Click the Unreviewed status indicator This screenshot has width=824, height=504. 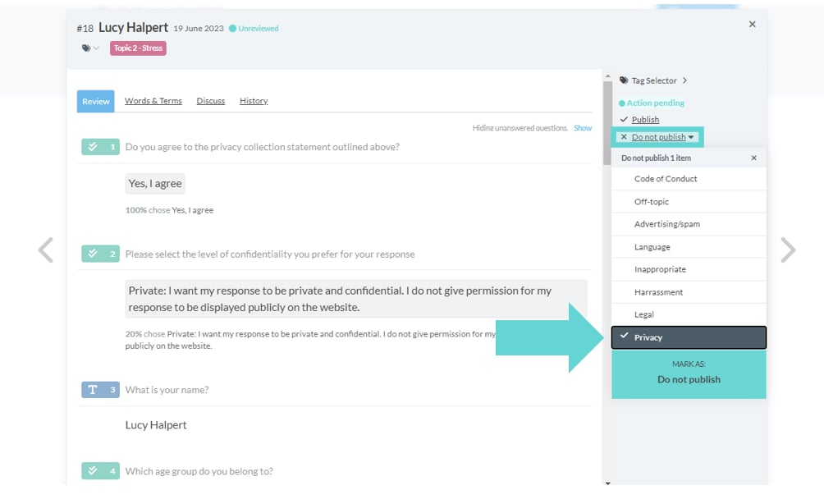(254, 29)
